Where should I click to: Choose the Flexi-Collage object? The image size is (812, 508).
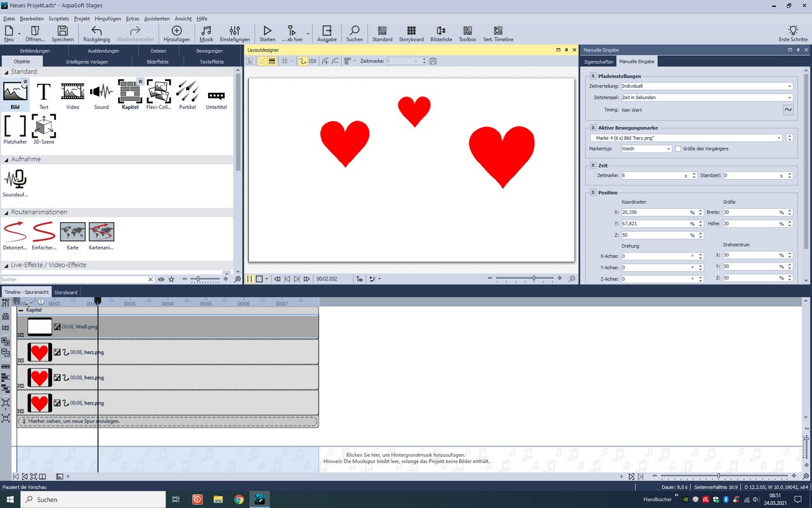point(159,95)
